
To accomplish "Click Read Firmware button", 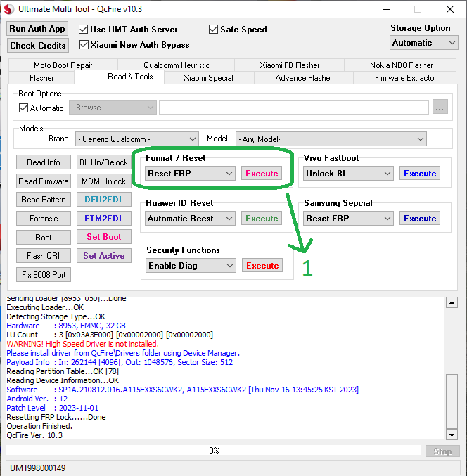I will [x=44, y=181].
